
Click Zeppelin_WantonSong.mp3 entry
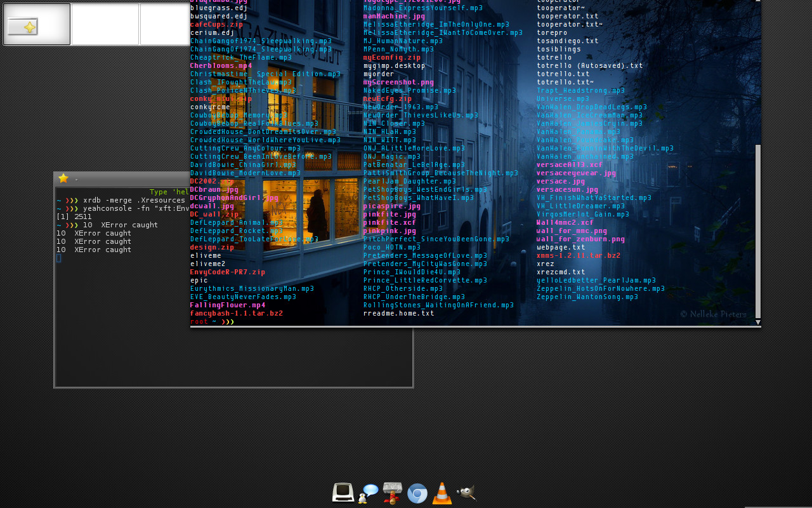(x=587, y=297)
